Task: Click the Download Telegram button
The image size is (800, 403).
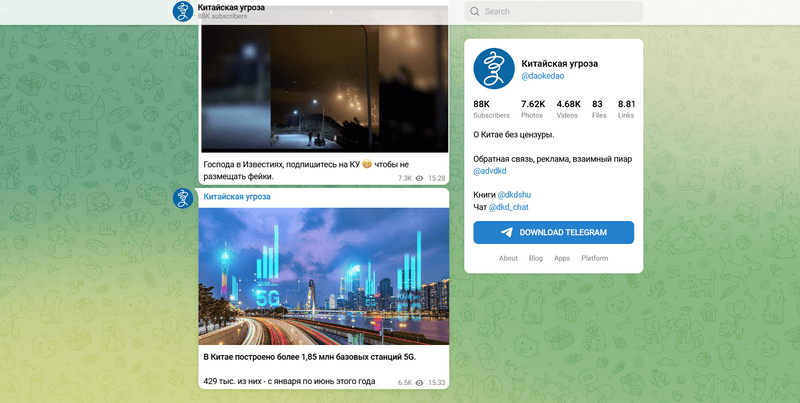Action: pos(554,233)
